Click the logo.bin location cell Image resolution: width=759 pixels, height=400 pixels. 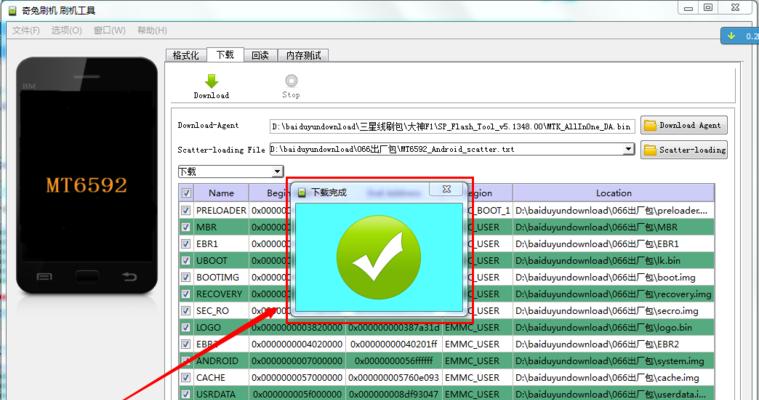click(613, 327)
